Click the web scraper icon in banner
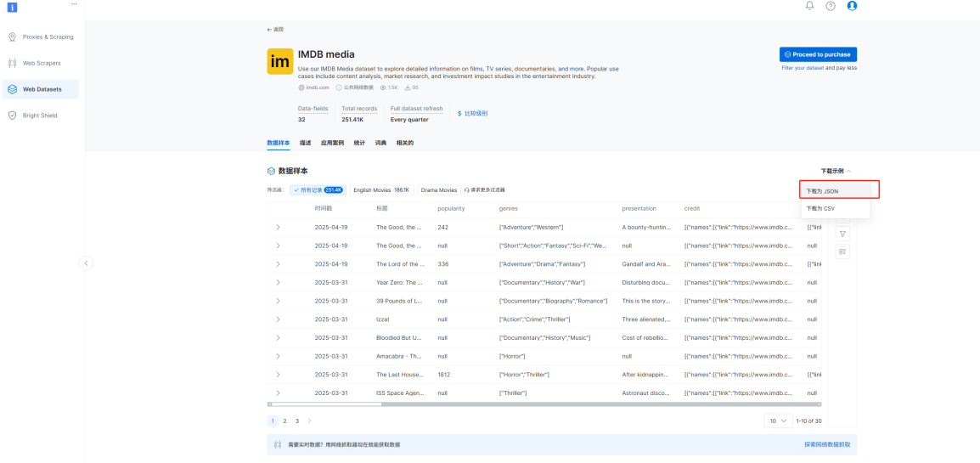The height and width of the screenshot is (463, 980). point(278,445)
